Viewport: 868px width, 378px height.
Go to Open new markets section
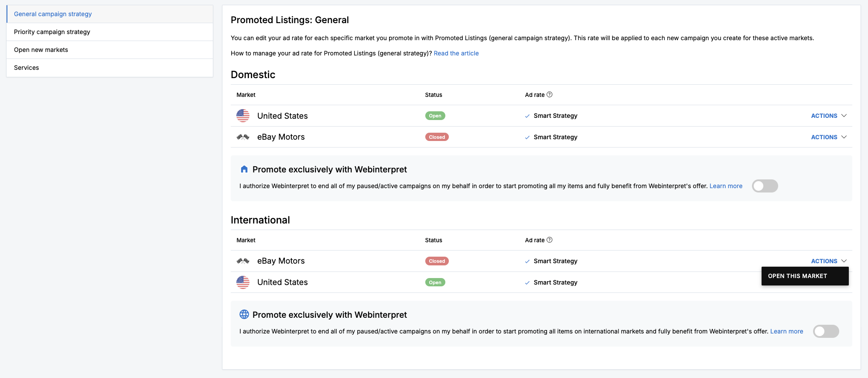(110, 50)
